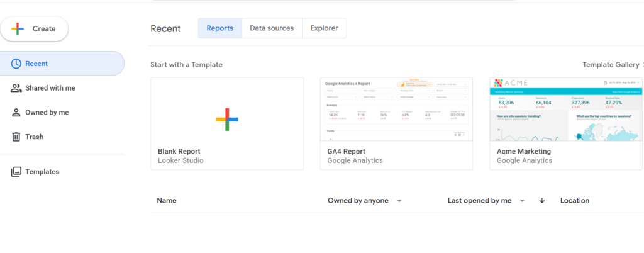Click the multicolor plus icon on Create
644x253 pixels.
(x=18, y=29)
